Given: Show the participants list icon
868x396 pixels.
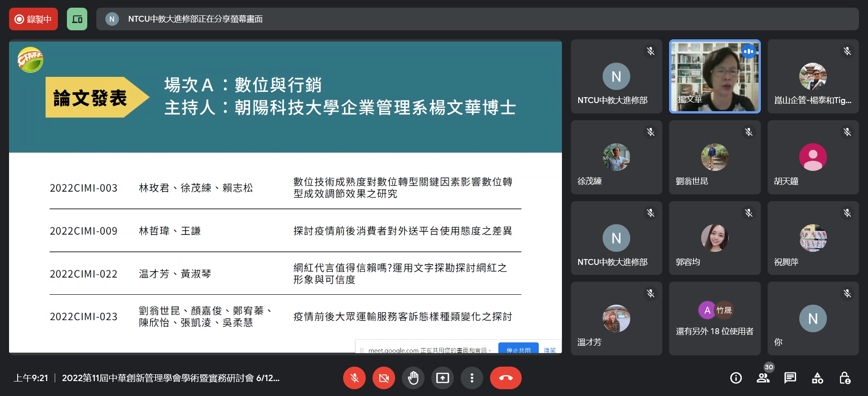Looking at the screenshot, I should [763, 378].
